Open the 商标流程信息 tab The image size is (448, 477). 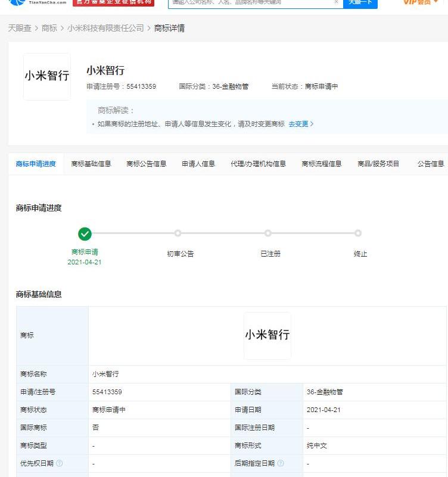[x=322, y=164]
